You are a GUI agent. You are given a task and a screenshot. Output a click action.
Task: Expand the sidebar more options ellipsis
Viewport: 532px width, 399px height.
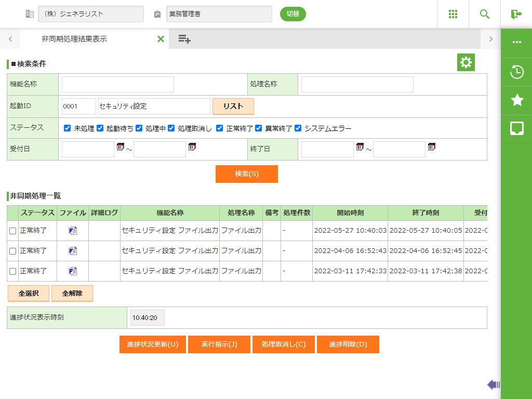click(516, 43)
